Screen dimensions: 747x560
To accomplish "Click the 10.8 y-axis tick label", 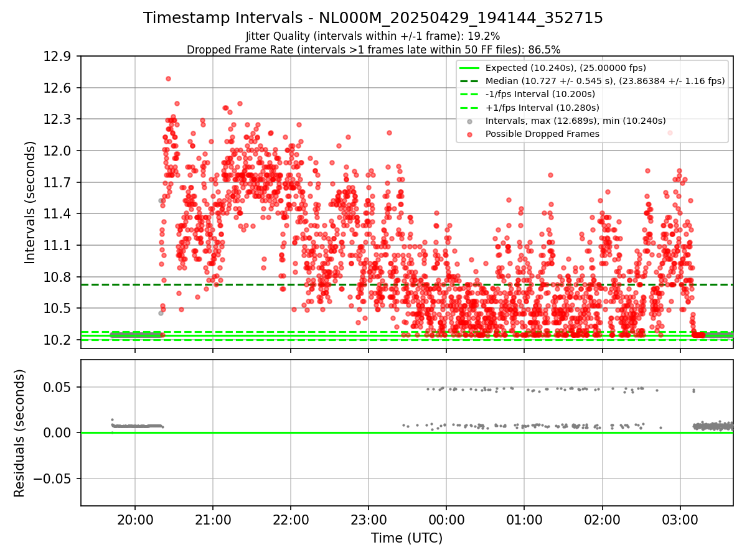I will (58, 277).
